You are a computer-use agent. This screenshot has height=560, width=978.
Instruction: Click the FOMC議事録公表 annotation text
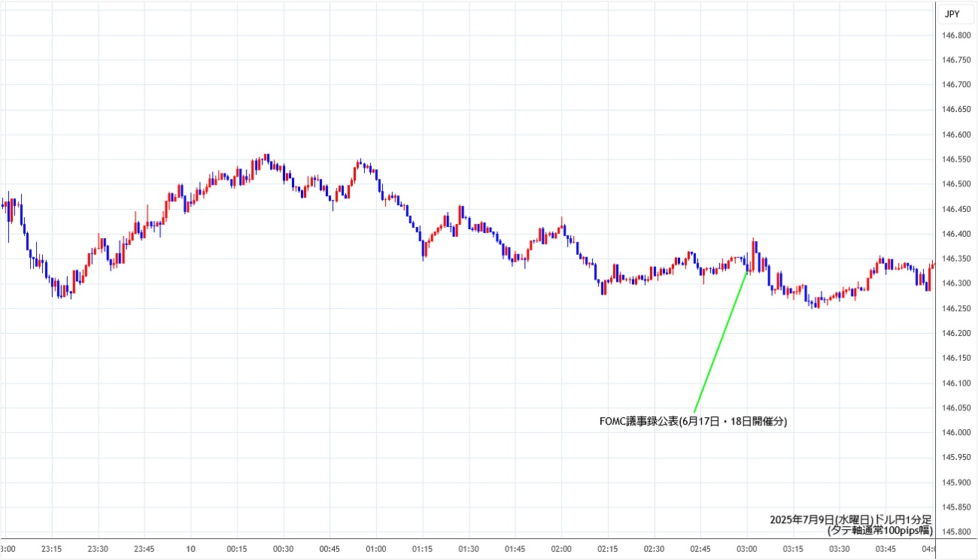(692, 422)
